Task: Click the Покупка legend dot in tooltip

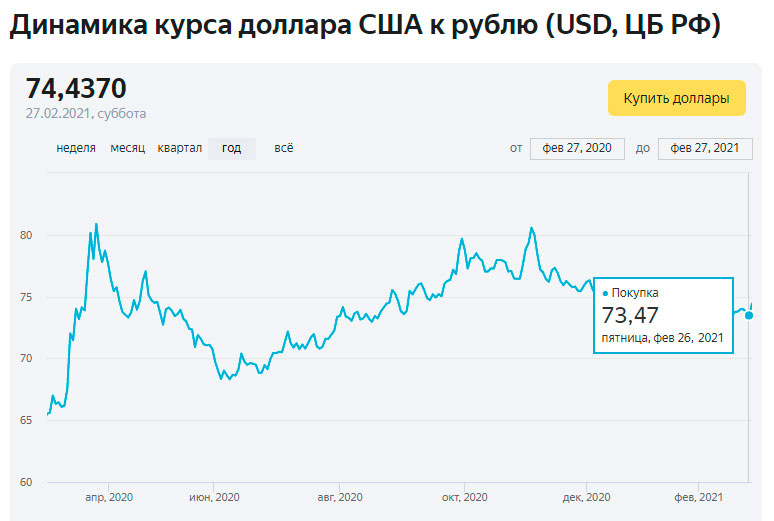Action: tap(606, 293)
